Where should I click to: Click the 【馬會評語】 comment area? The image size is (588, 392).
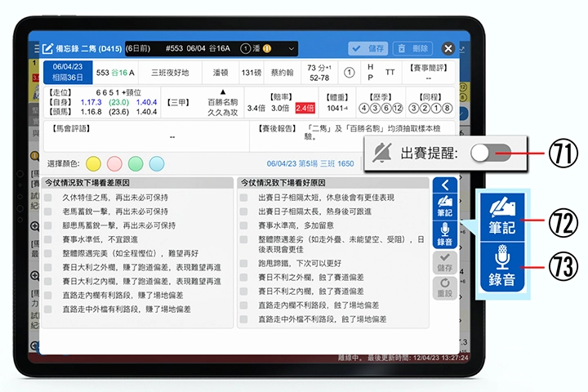[146, 136]
